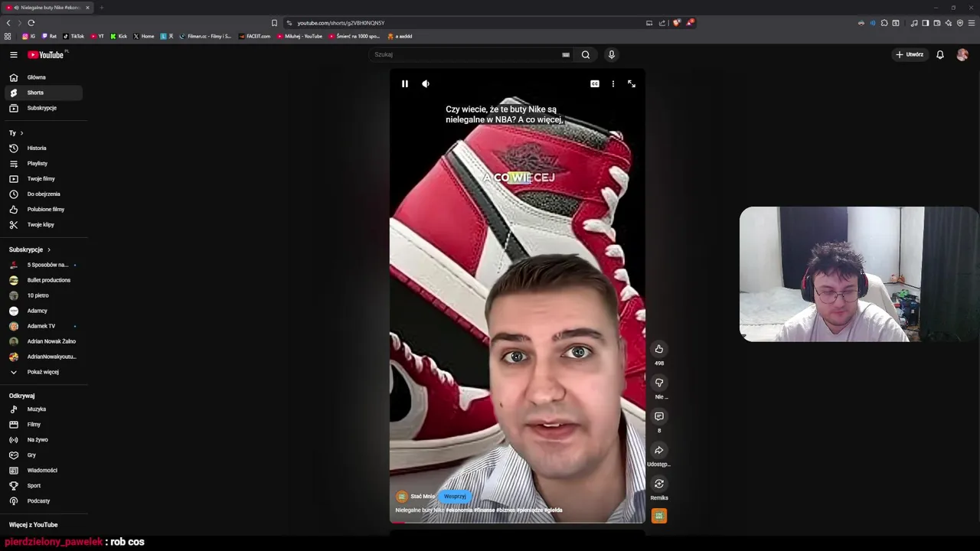
Task: Reload the page
Action: pyautogui.click(x=31, y=23)
